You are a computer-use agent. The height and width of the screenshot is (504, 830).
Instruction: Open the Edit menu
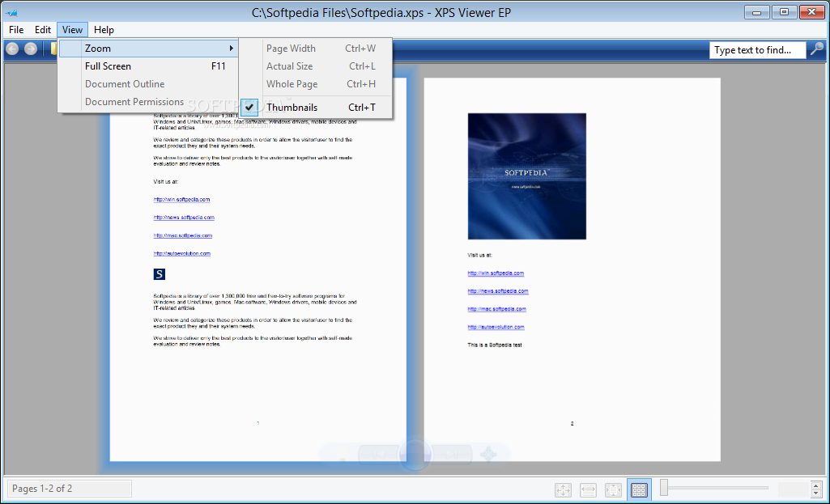click(x=43, y=30)
